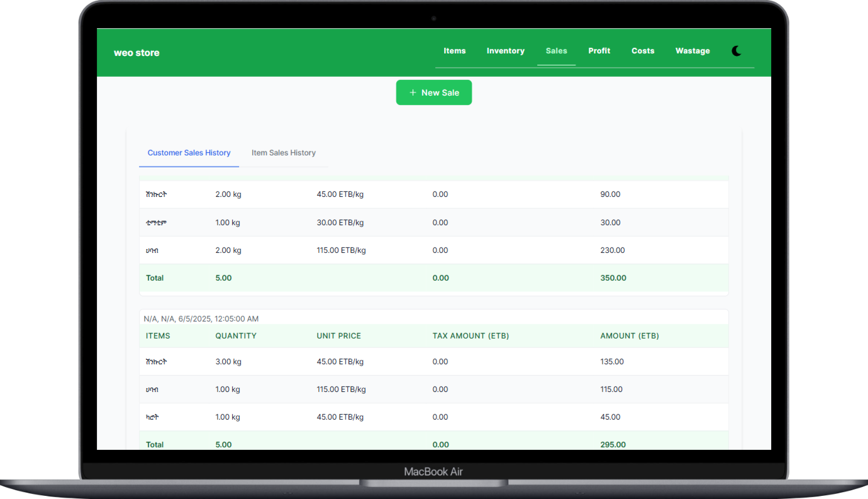Click the weo store logo
The height and width of the screenshot is (499, 868).
coord(136,52)
